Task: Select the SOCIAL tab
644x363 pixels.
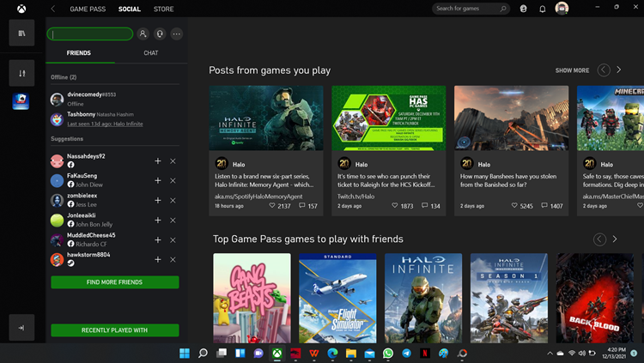Action: point(130,9)
